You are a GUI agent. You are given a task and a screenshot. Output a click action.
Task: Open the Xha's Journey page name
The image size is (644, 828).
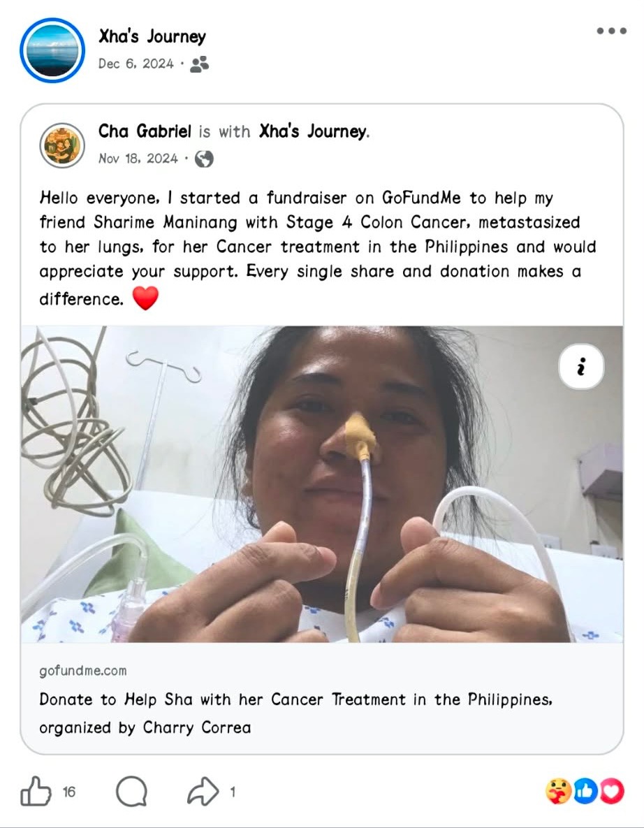(x=152, y=36)
